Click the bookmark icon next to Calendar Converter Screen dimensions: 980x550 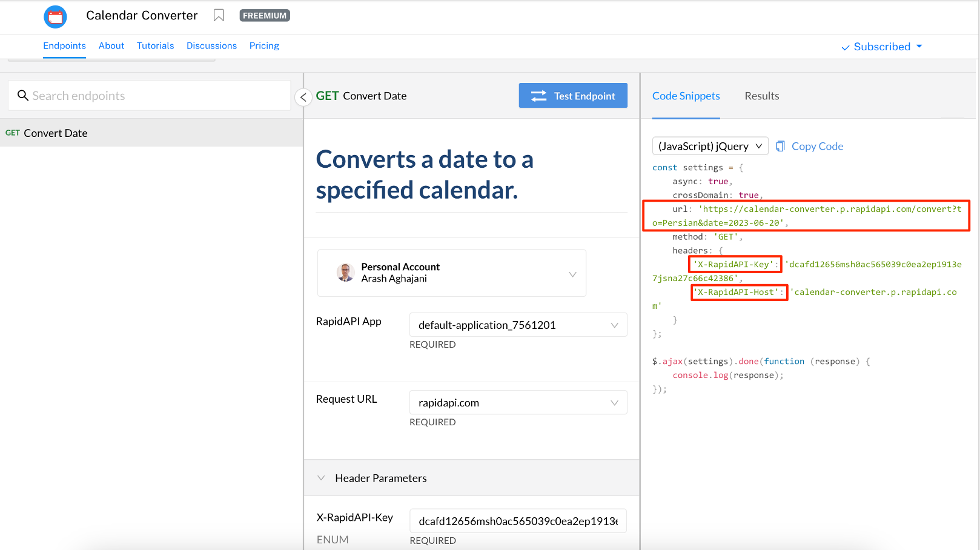click(x=219, y=15)
